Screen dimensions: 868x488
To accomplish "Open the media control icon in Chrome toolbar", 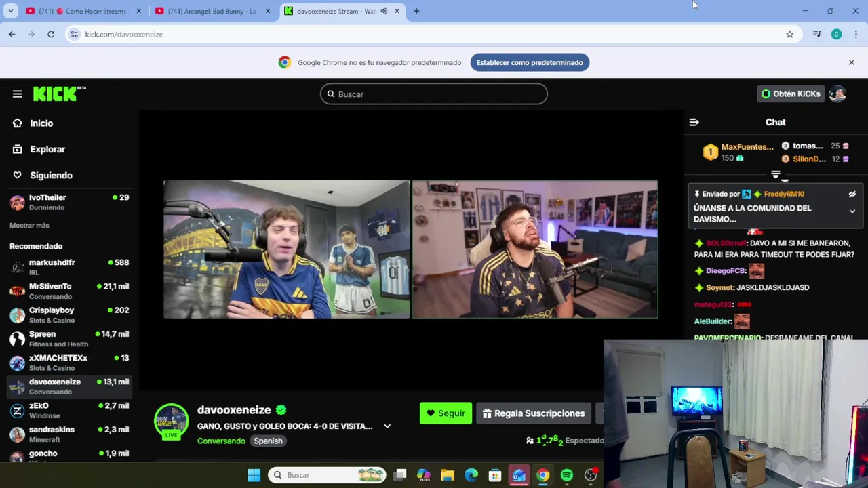I will pos(816,34).
